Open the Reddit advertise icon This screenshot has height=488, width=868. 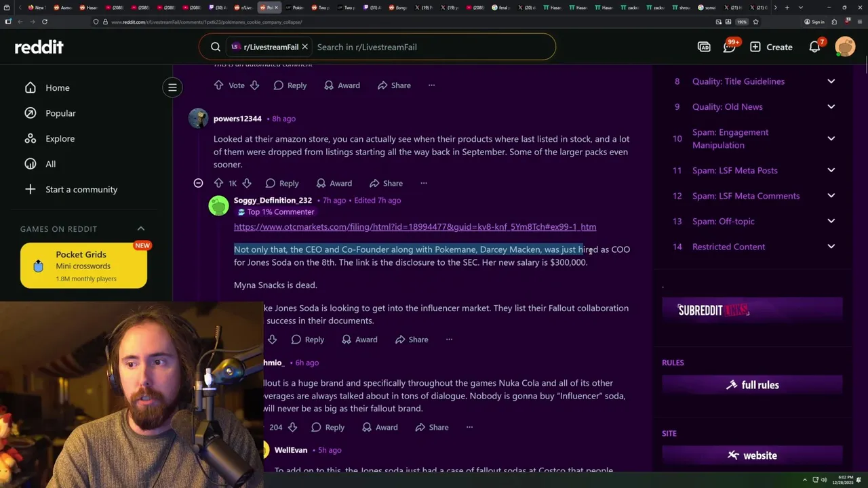point(704,47)
